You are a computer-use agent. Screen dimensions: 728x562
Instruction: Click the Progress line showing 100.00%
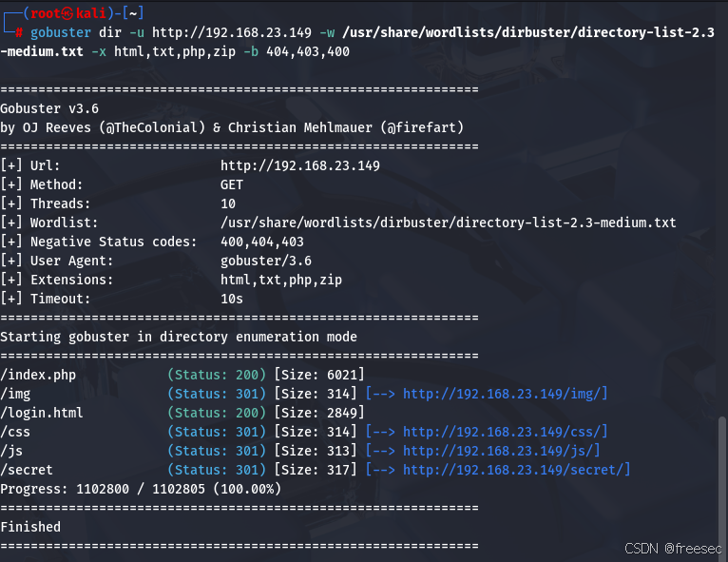coord(141,489)
